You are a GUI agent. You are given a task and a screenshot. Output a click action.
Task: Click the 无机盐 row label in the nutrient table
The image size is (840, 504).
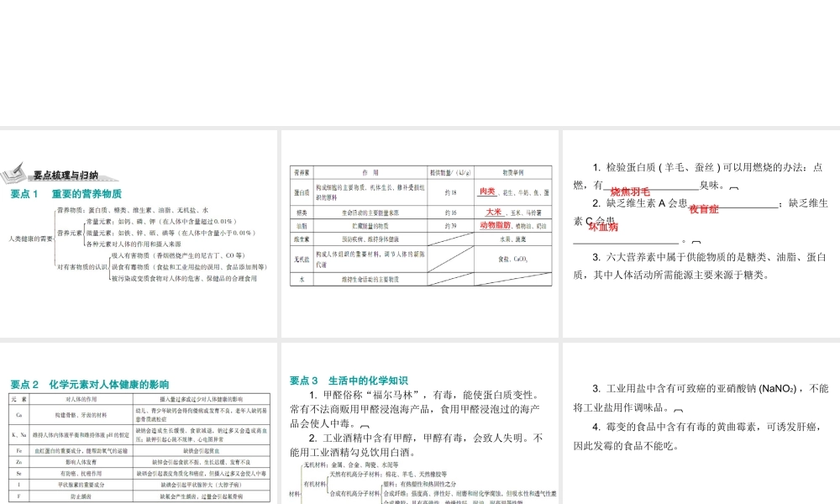point(302,260)
